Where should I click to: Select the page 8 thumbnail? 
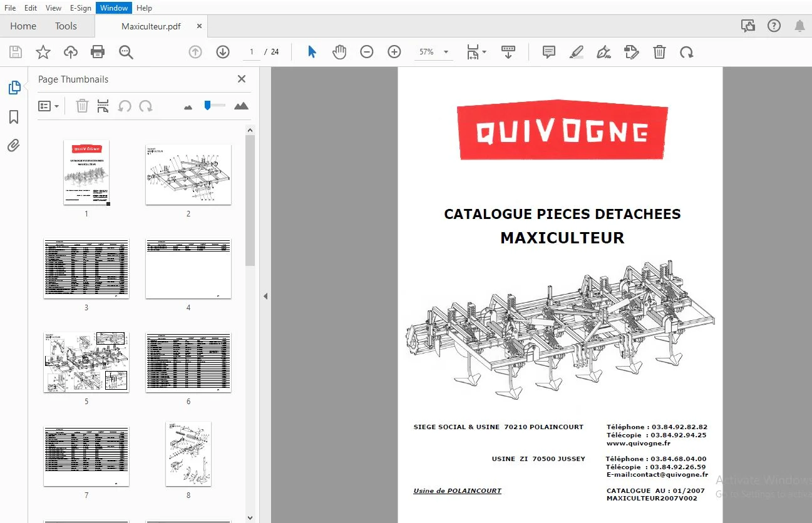coord(188,454)
